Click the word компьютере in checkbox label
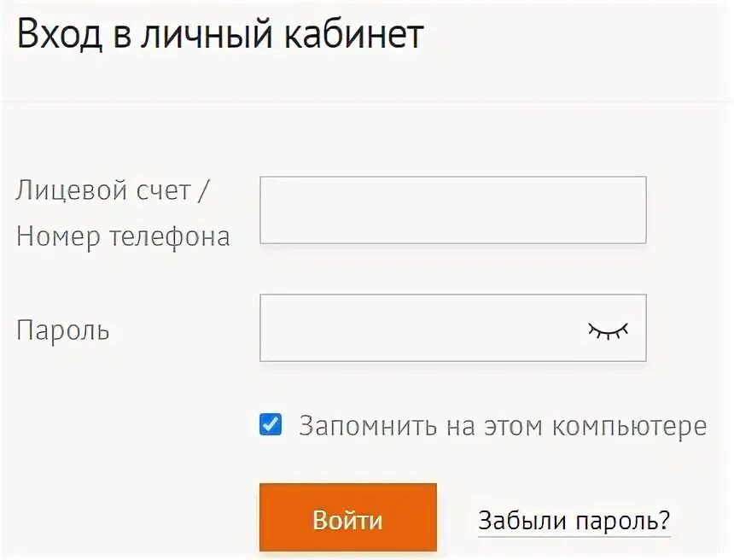The width and height of the screenshot is (734, 560). [x=629, y=427]
